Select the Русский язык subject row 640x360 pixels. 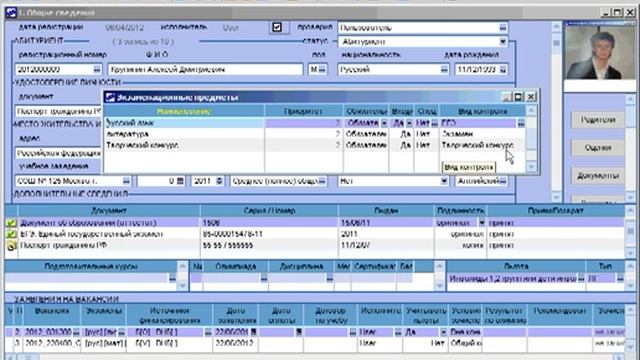[x=314, y=123]
